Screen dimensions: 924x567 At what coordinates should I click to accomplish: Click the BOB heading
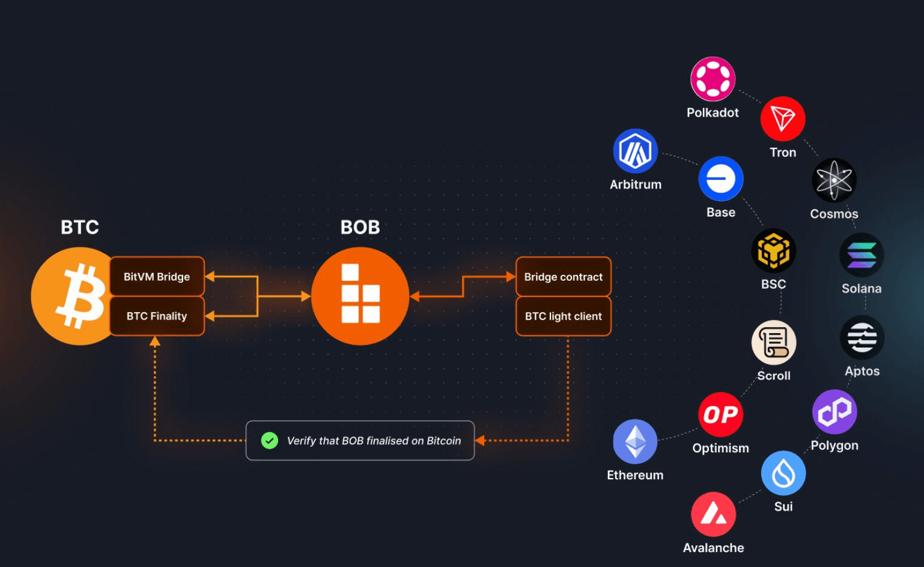(x=360, y=227)
